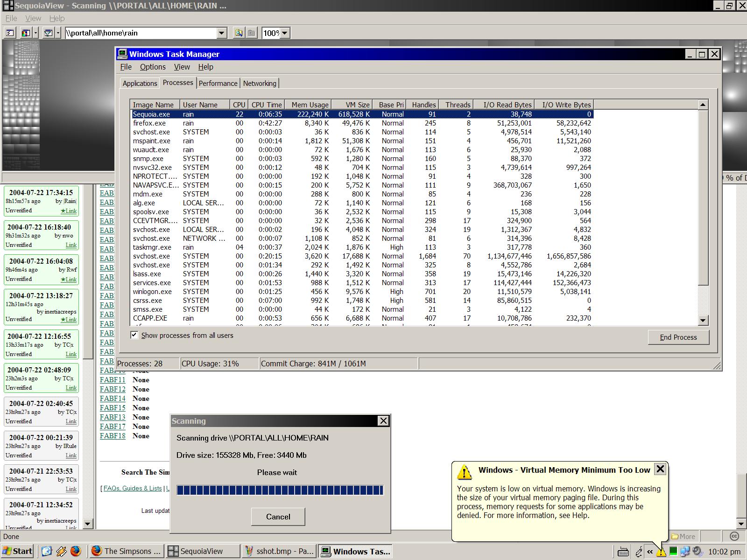
Task: Close the Virtual Memory Minimum Too Low balloon
Action: [x=660, y=469]
